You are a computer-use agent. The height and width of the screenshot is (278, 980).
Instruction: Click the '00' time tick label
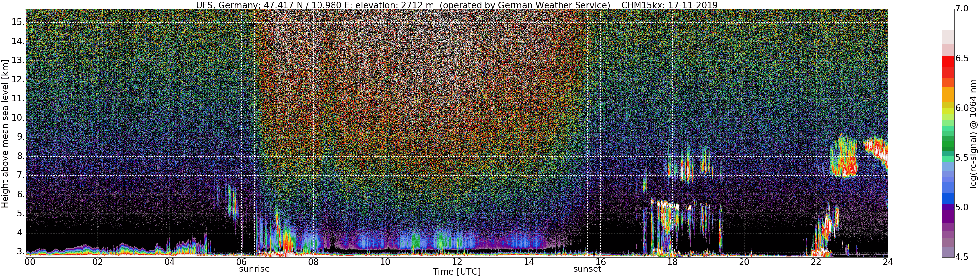tap(30, 262)
